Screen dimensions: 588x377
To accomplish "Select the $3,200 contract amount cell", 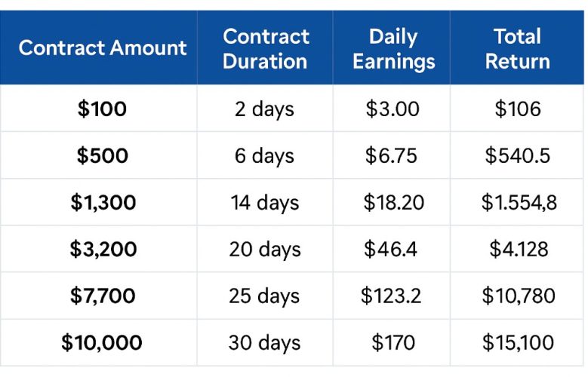I will pos(103,250).
